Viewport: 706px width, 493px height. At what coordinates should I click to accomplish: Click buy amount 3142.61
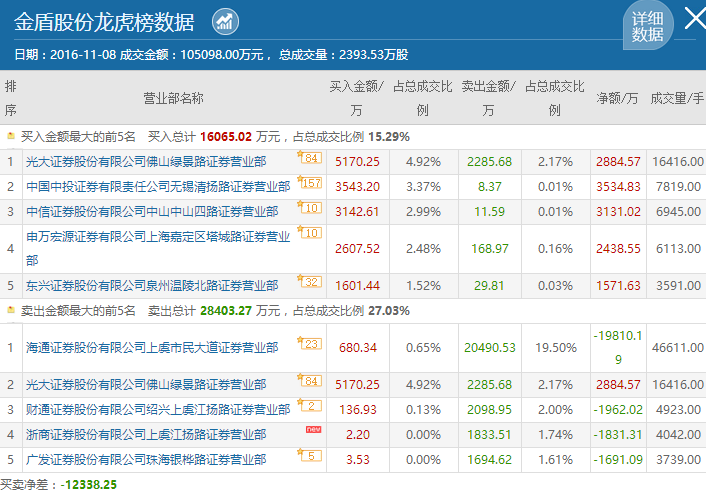coord(358,212)
